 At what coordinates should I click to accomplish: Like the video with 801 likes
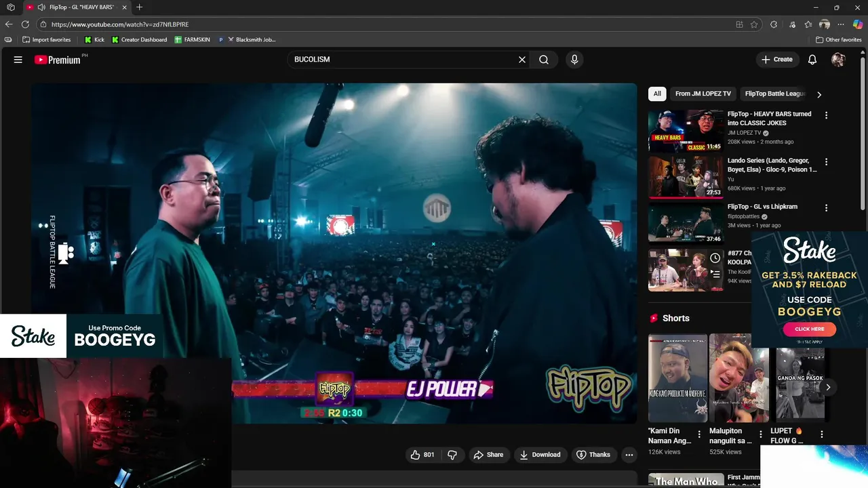pos(422,455)
